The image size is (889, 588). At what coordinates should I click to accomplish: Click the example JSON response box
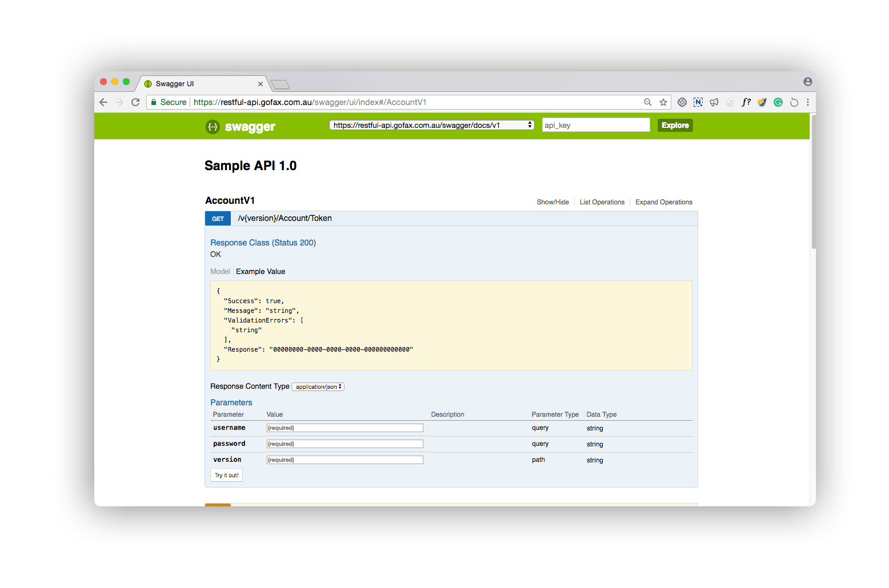pyautogui.click(x=451, y=325)
